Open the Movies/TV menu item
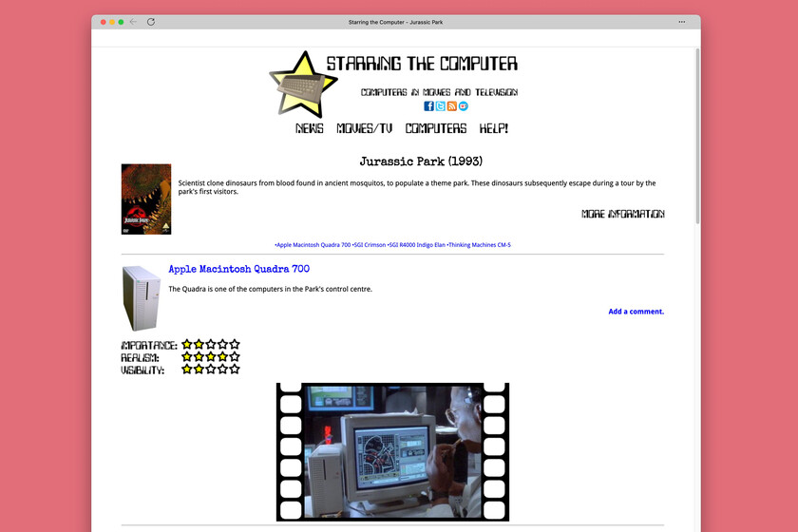 point(365,128)
